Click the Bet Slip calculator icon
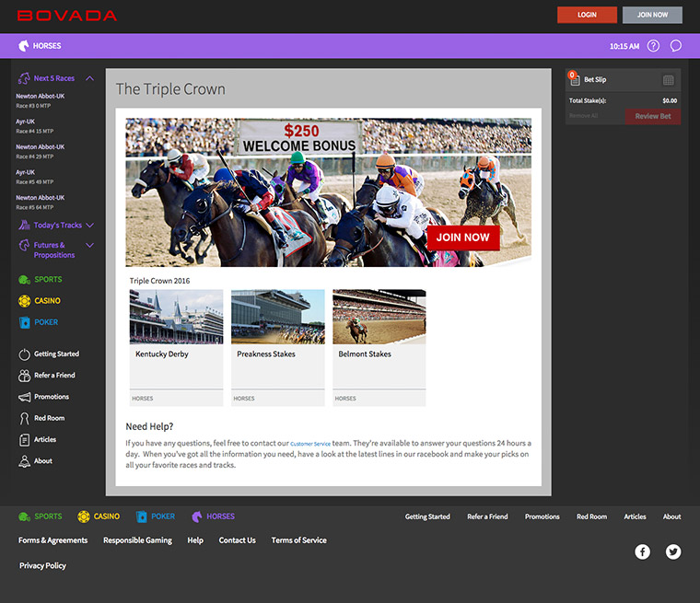Image resolution: width=700 pixels, height=603 pixels. [x=669, y=80]
